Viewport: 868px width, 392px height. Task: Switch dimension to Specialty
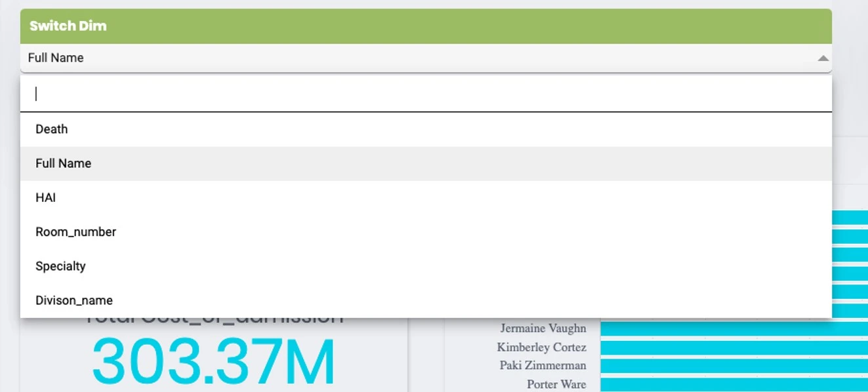pyautogui.click(x=61, y=266)
